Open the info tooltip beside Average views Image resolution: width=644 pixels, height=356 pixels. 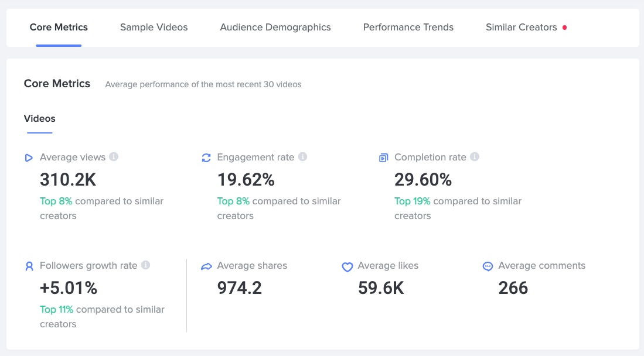coord(114,157)
